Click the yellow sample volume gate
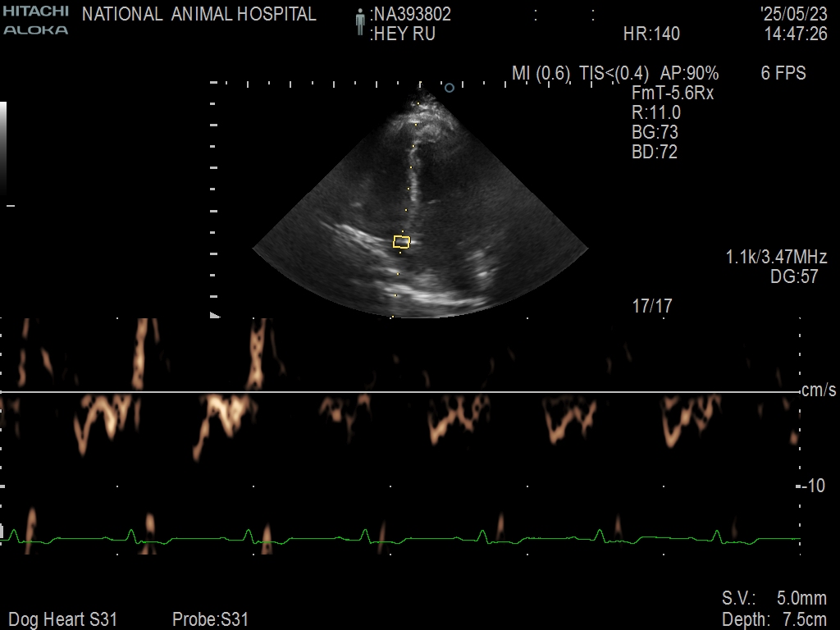The image size is (840, 630). (401, 241)
